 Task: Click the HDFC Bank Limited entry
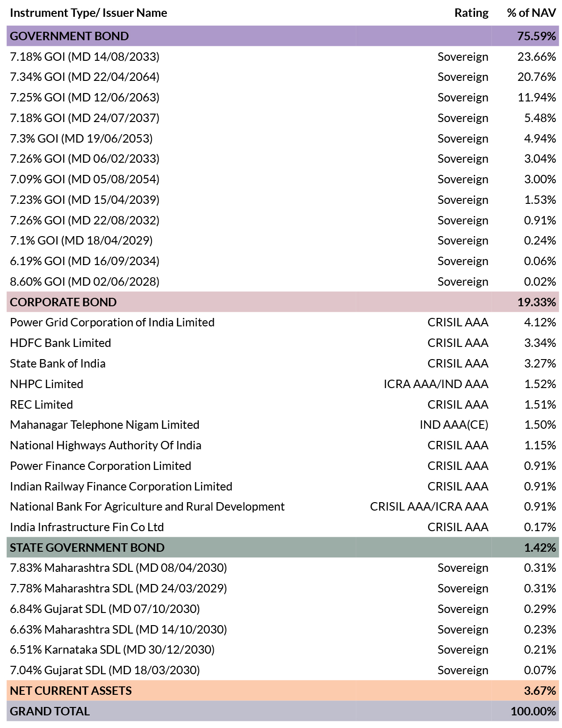[60, 343]
